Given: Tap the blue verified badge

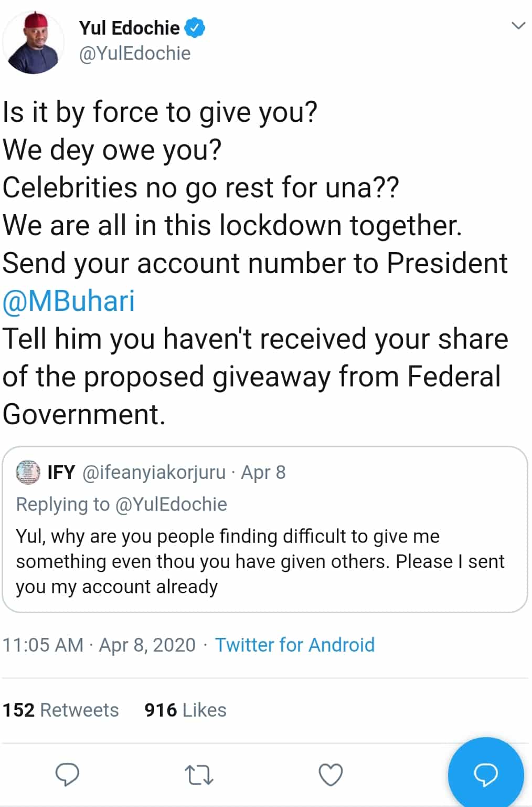Looking at the screenshot, I should pos(195,28).
